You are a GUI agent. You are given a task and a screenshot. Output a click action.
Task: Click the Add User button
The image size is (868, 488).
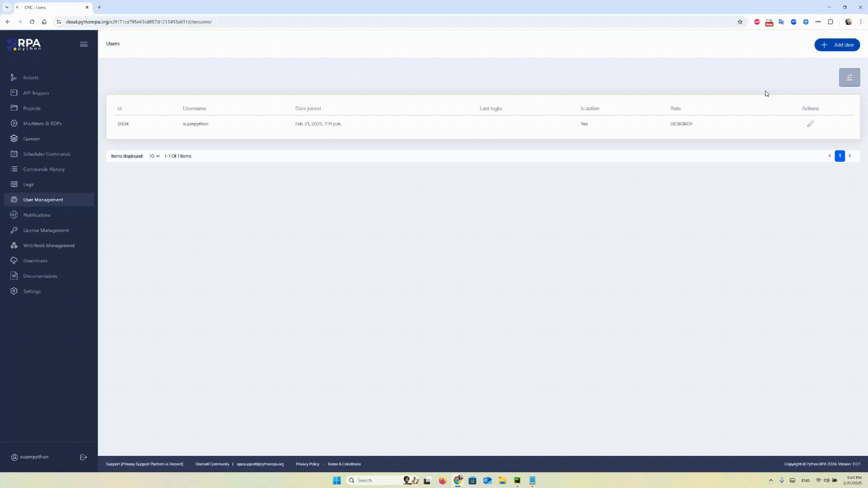point(837,45)
